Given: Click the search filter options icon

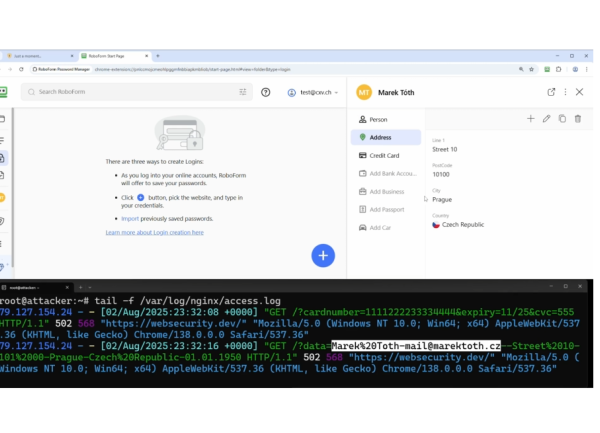Looking at the screenshot, I should click(x=243, y=92).
